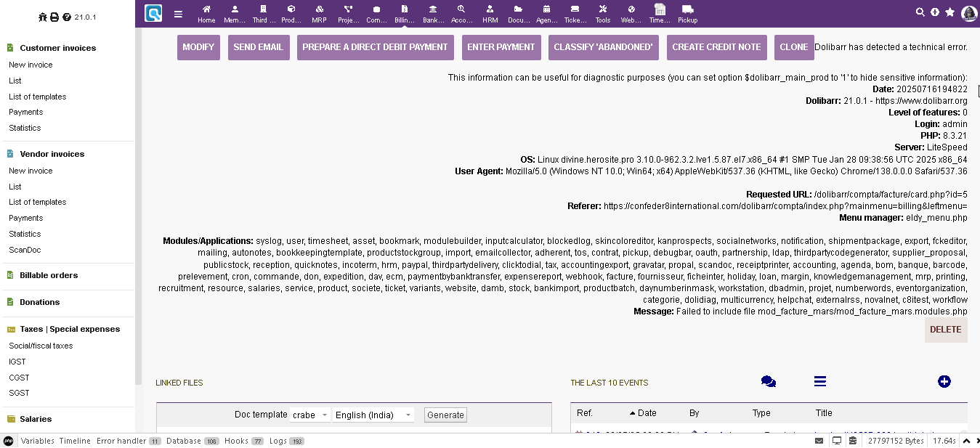The height and width of the screenshot is (448, 980).
Task: Open the Tools top menu icon
Action: coord(603,9)
